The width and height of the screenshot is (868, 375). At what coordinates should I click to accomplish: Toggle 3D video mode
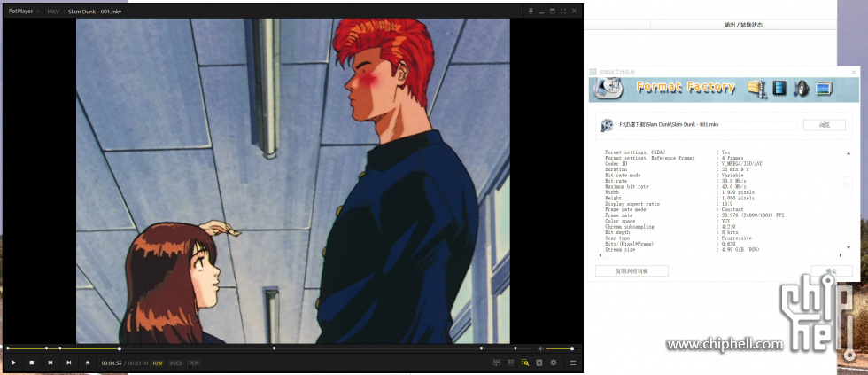tap(511, 363)
